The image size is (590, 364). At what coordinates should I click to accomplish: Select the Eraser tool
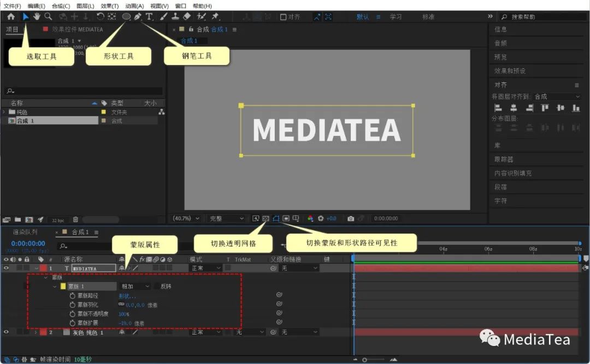[187, 16]
